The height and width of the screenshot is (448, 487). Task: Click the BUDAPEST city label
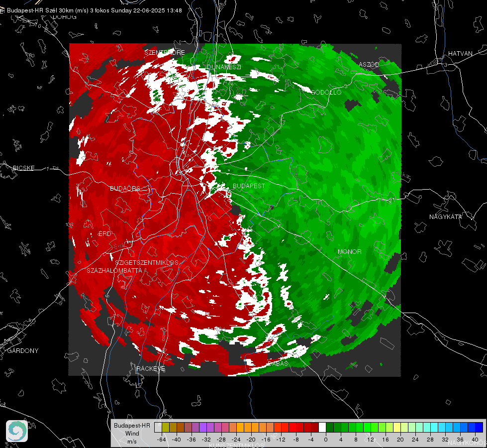coord(249,186)
